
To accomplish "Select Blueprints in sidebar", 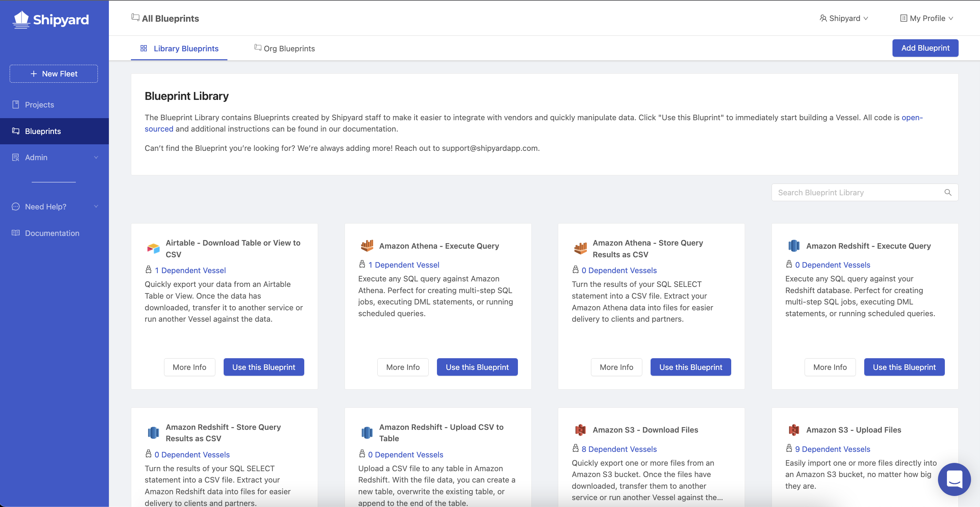I will [54, 131].
